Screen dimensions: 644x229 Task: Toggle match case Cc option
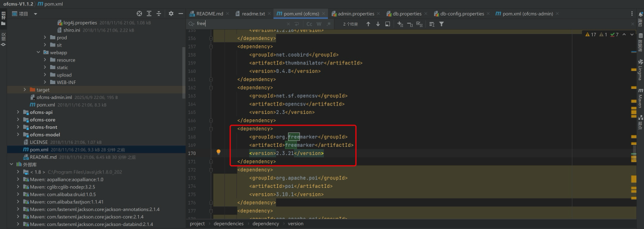(x=309, y=24)
